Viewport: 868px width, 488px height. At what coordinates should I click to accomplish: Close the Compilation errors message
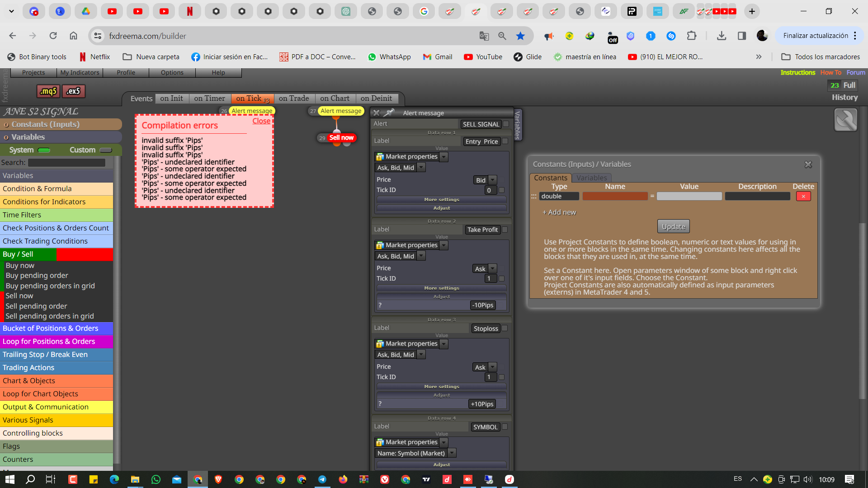(x=261, y=121)
